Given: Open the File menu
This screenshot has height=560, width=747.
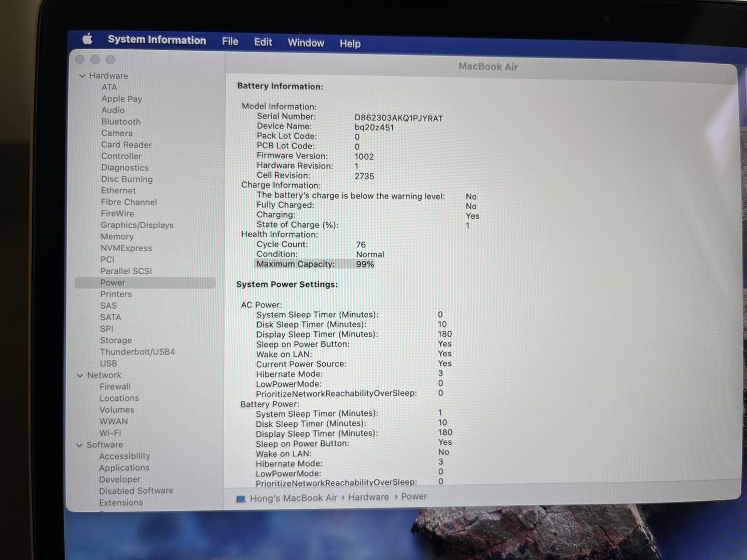Looking at the screenshot, I should click(x=230, y=41).
